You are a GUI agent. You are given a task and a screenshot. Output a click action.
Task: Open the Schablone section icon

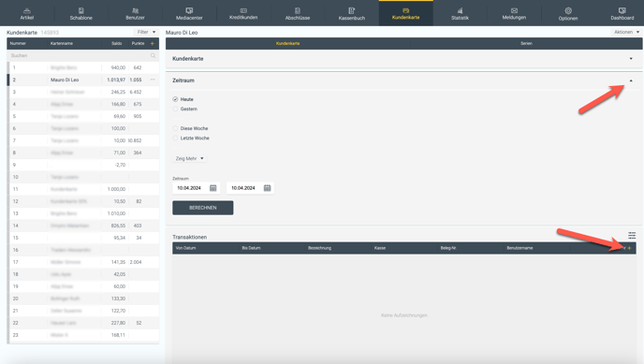click(80, 10)
